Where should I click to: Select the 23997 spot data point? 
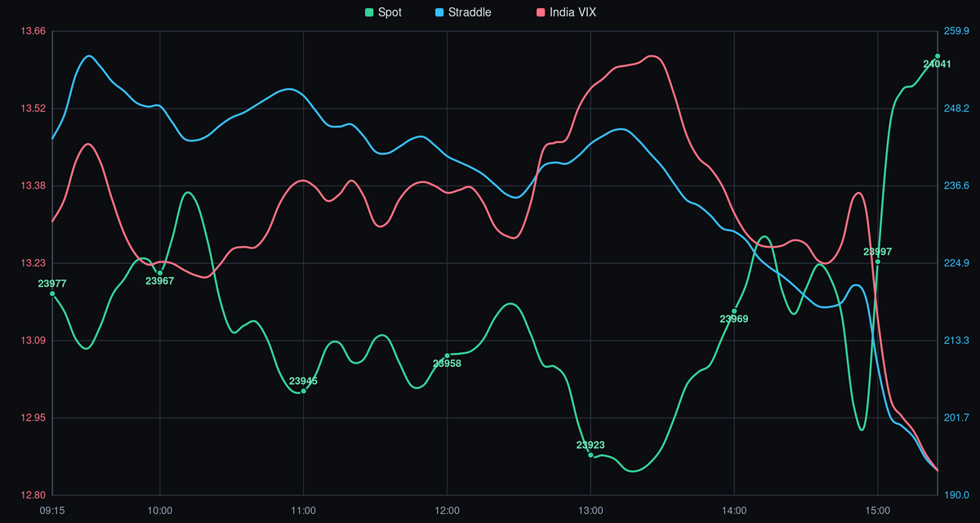pos(878,261)
